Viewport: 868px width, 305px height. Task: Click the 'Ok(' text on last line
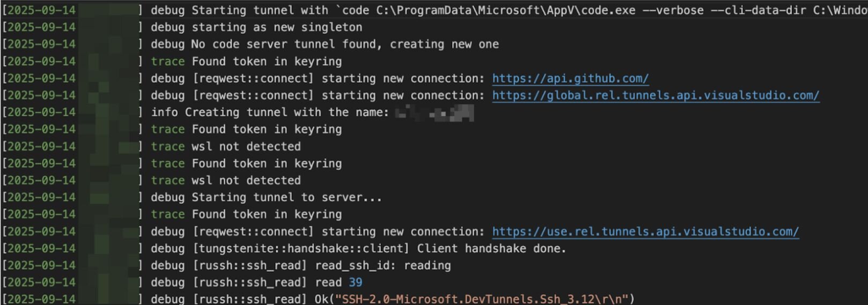tap(324, 299)
